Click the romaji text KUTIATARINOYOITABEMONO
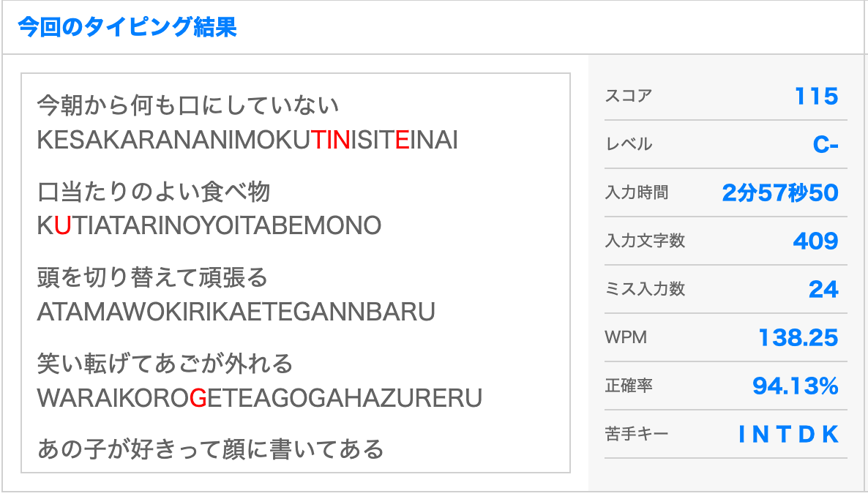 [x=209, y=225]
